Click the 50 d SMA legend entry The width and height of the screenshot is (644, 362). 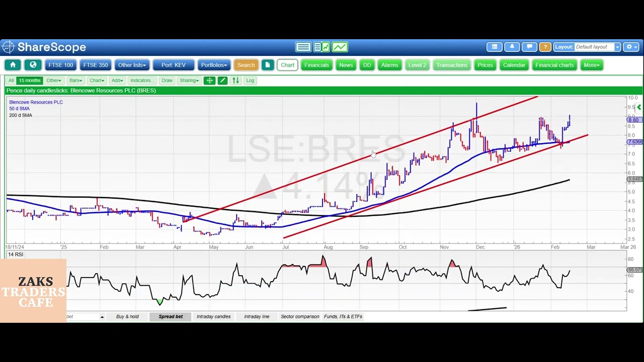click(19, 109)
